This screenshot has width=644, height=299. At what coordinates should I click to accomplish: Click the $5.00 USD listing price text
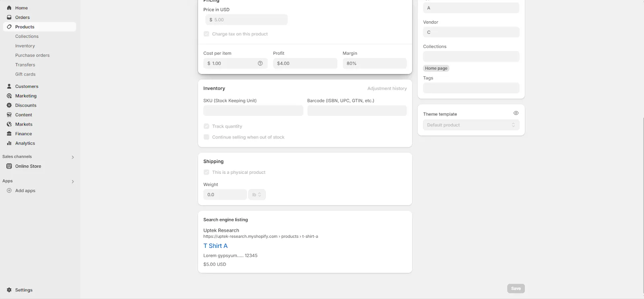point(215,264)
